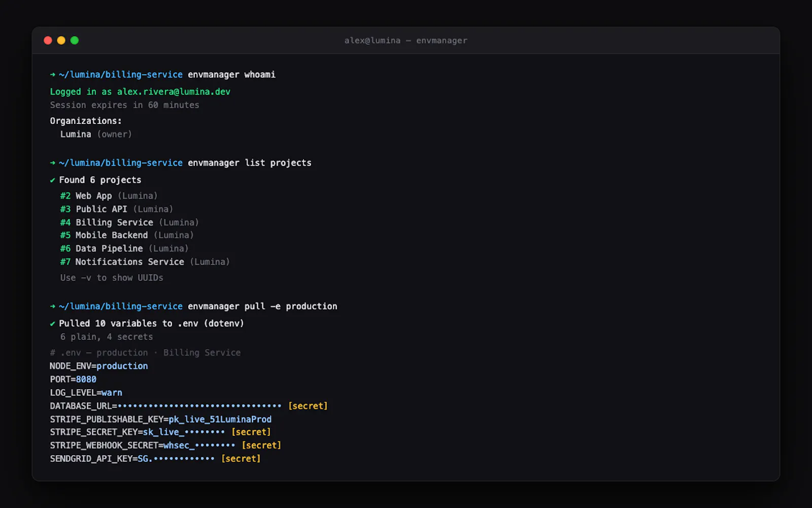
Task: Click the yellow minimize window button
Action: (61, 40)
